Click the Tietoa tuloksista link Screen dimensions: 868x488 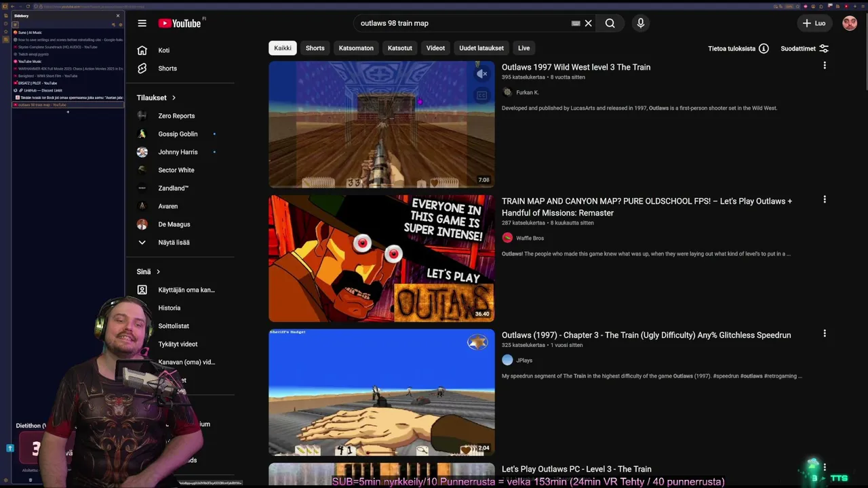point(732,49)
